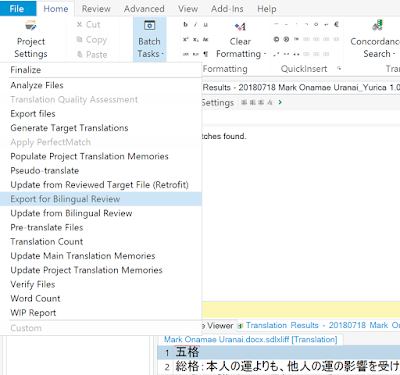This screenshot has width=400, height=375.
Task: Select Update from Reviewed Target File (Retrofit)
Action: 101,185
